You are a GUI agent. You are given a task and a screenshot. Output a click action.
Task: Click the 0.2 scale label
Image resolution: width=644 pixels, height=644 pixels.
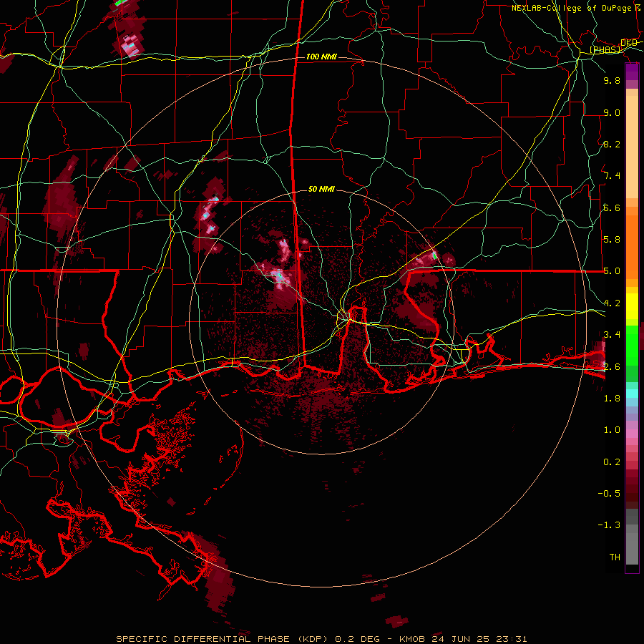(612, 462)
